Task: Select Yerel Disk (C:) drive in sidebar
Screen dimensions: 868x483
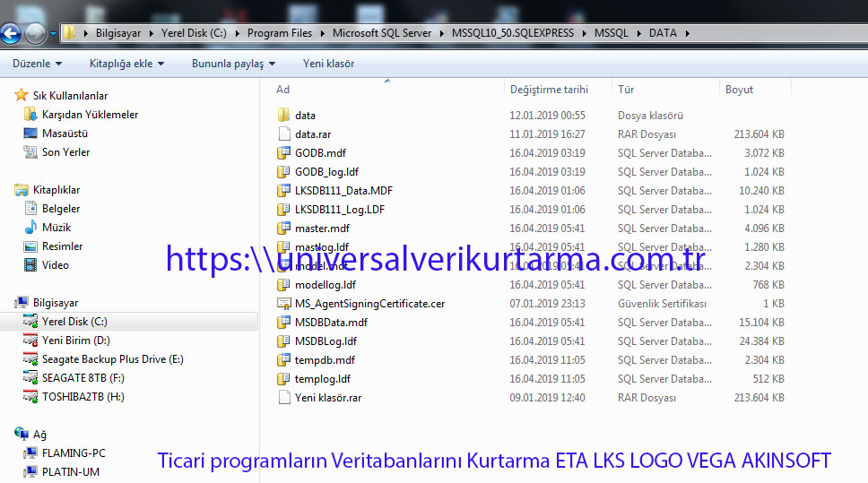Action: [74, 322]
